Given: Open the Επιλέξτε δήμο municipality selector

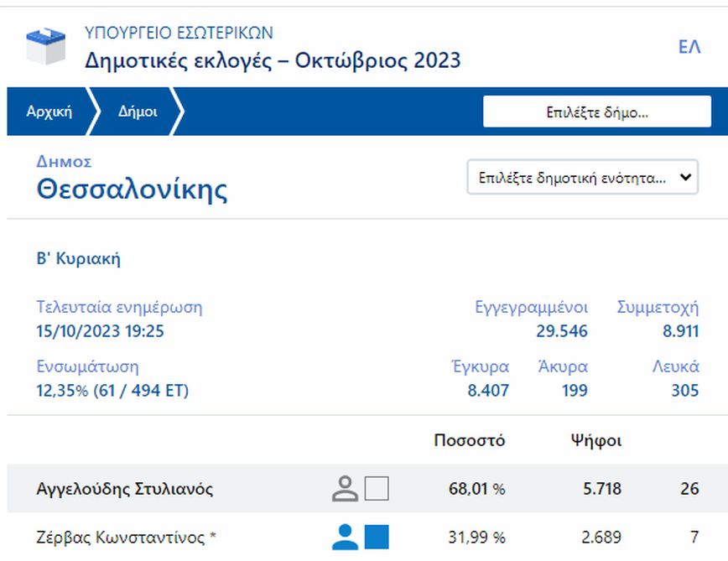Looking at the screenshot, I should click(596, 112).
